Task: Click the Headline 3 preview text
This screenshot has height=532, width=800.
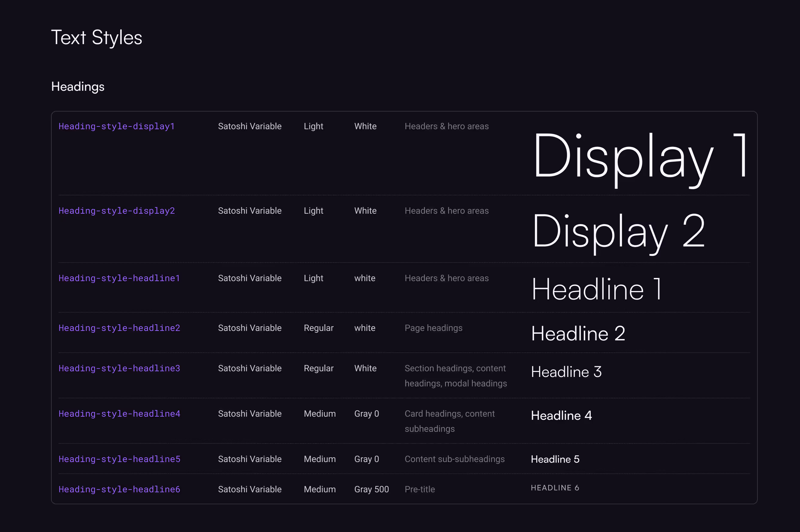Action: (566, 372)
